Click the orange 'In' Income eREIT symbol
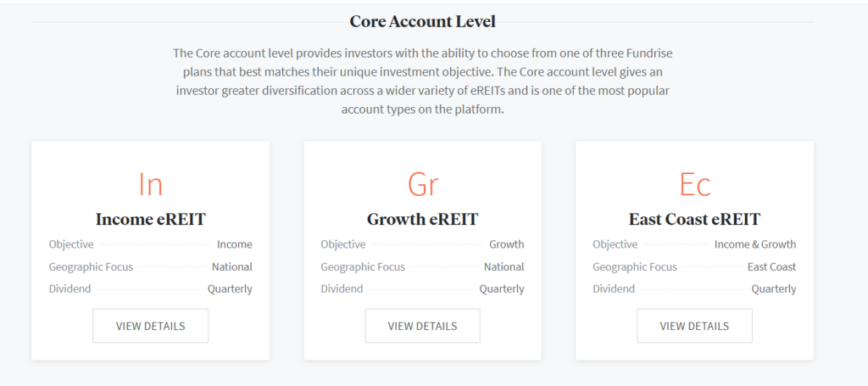 click(x=151, y=184)
